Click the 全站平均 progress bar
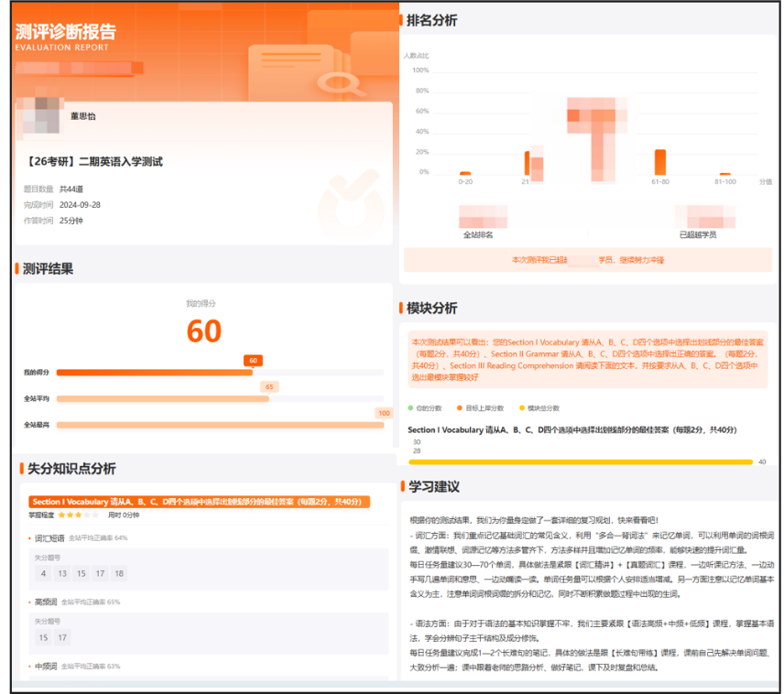The height and width of the screenshot is (694, 784). click(x=220, y=399)
